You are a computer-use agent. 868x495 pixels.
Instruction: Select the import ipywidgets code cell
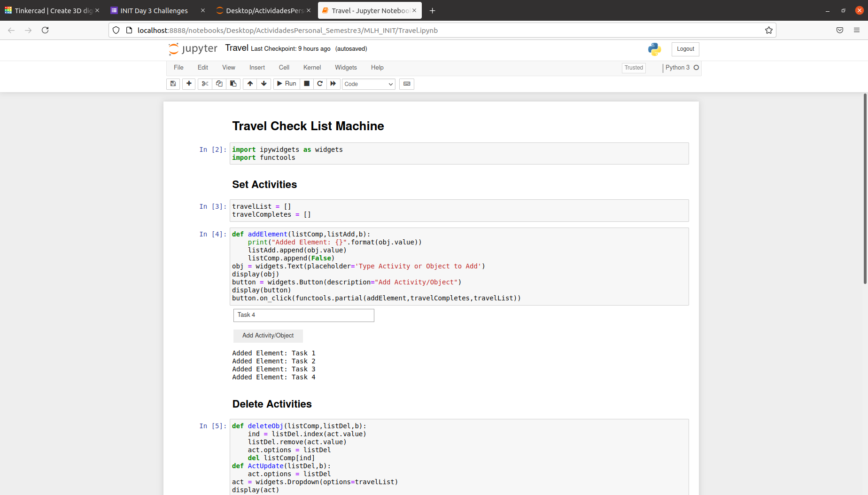pos(459,154)
